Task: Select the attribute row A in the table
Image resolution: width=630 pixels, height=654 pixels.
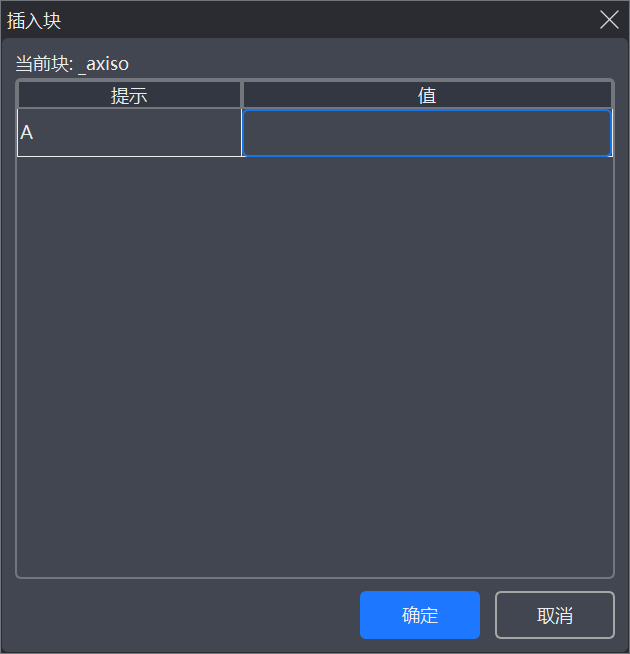Action: [x=129, y=133]
